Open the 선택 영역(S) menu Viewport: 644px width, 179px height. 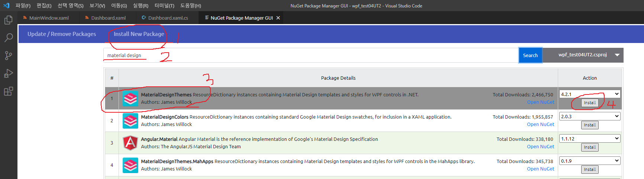(71, 6)
